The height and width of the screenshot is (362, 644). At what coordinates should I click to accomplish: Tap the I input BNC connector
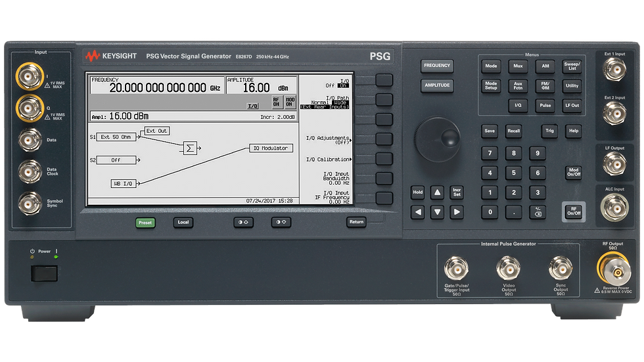click(29, 76)
